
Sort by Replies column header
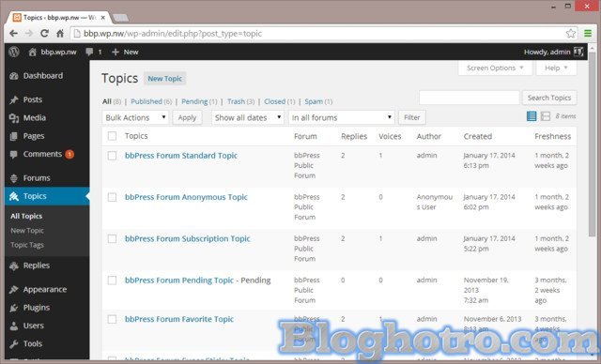pyautogui.click(x=354, y=136)
